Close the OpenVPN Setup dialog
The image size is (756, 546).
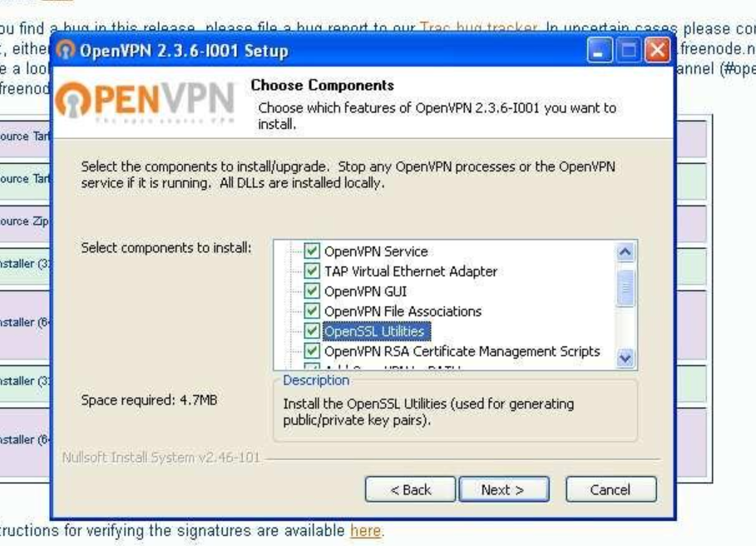tap(656, 52)
